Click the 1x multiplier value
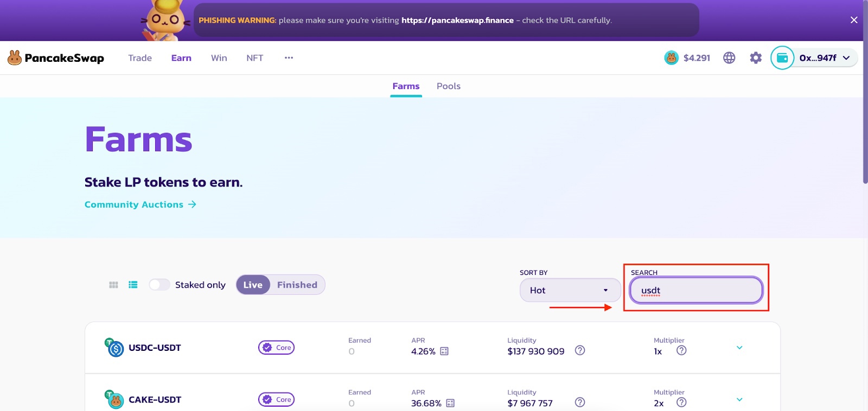 tap(658, 351)
